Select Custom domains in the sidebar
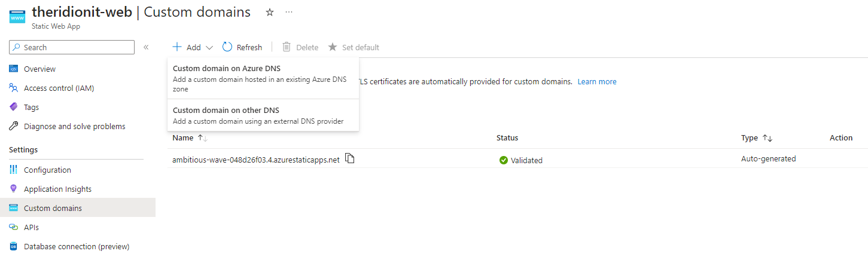The height and width of the screenshot is (254, 868). point(78,208)
